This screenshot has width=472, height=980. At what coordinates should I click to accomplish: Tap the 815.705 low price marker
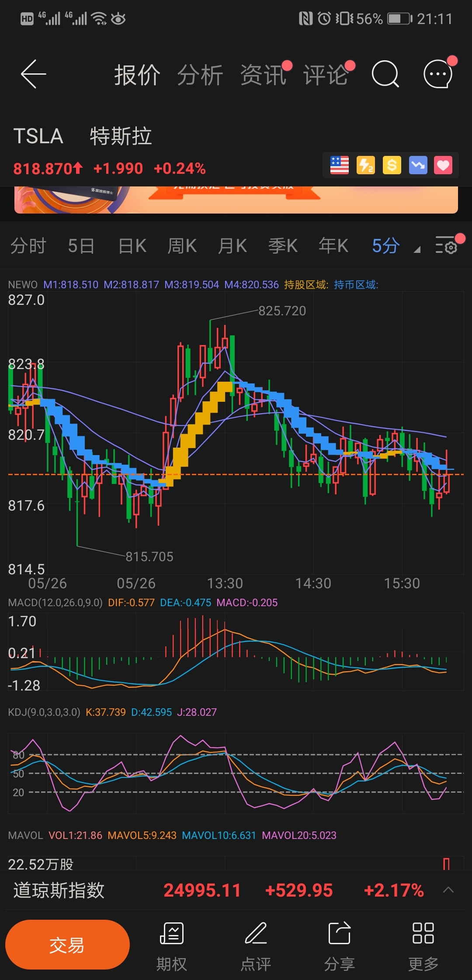coord(149,556)
